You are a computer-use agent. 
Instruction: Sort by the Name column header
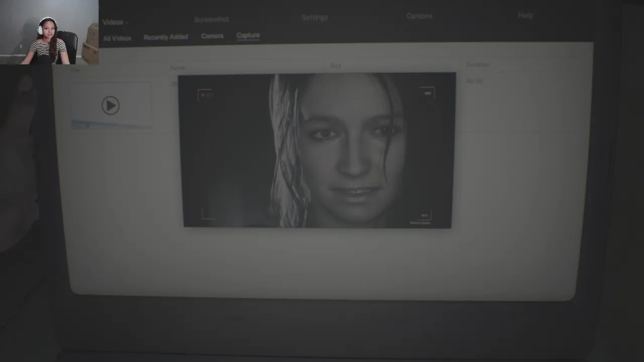[x=177, y=67]
